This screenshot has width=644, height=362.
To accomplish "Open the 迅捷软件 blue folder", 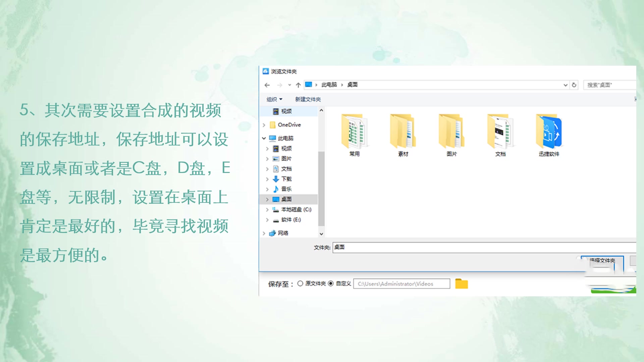I will pyautogui.click(x=549, y=132).
